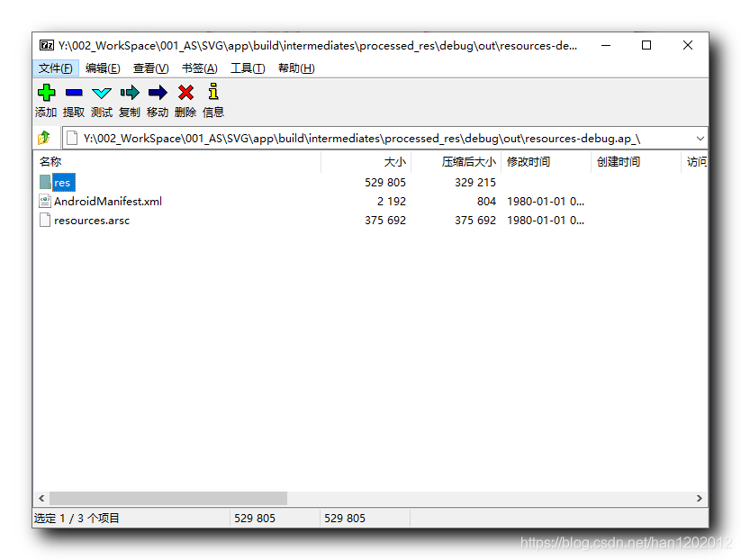This screenshot has width=741, height=560.
Task: Click the resources.arsc file icon
Action: 45,221
